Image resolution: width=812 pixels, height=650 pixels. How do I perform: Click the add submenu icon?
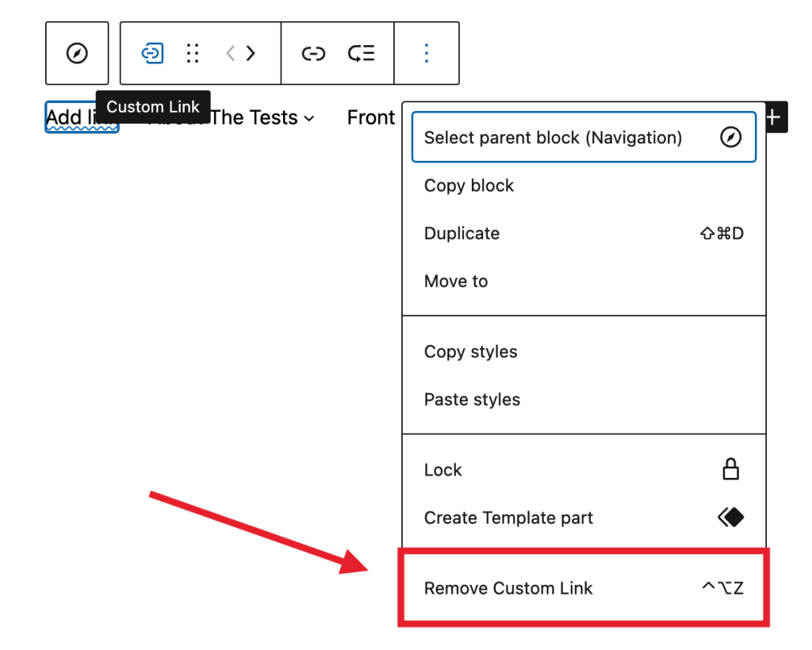(362, 53)
